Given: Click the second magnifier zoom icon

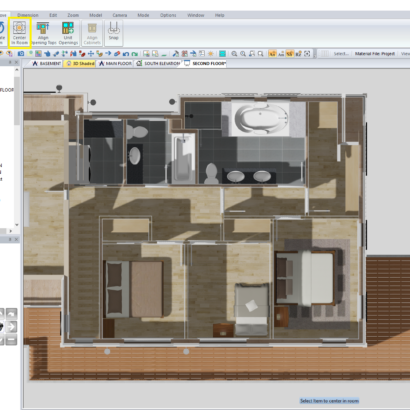Looking at the screenshot, I should 243,54.
